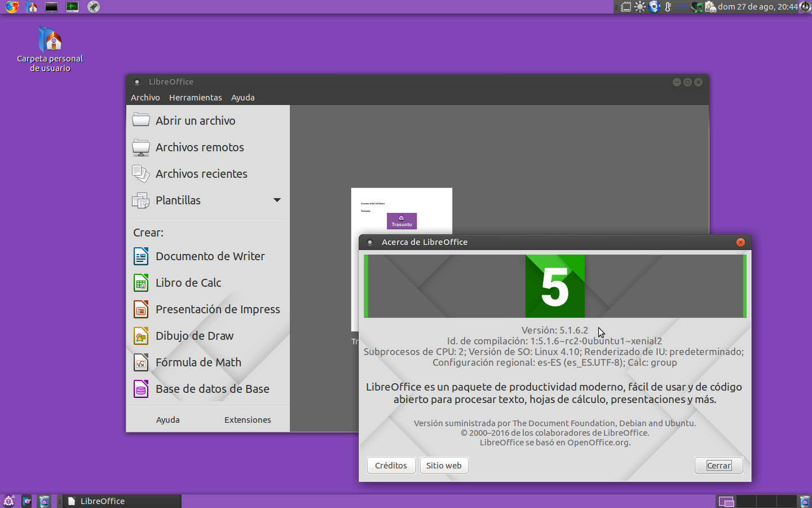The image size is (812, 508).
Task: Select Abrir un archivo
Action: 196,120
